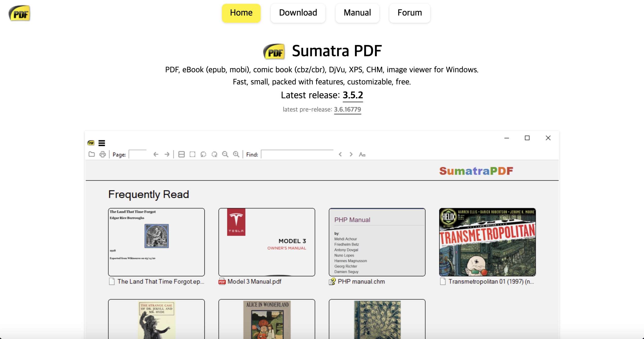This screenshot has width=644, height=339.
Task: Go to previous page arrow
Action: tap(156, 154)
